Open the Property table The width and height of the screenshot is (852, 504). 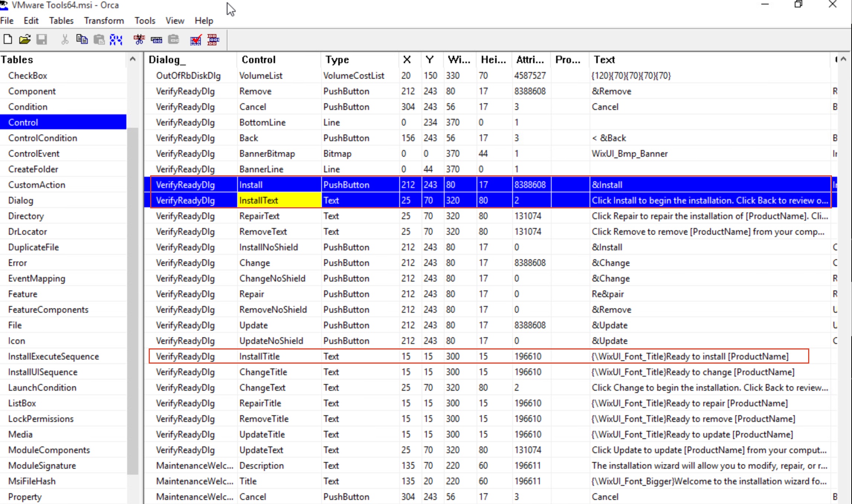click(x=25, y=497)
